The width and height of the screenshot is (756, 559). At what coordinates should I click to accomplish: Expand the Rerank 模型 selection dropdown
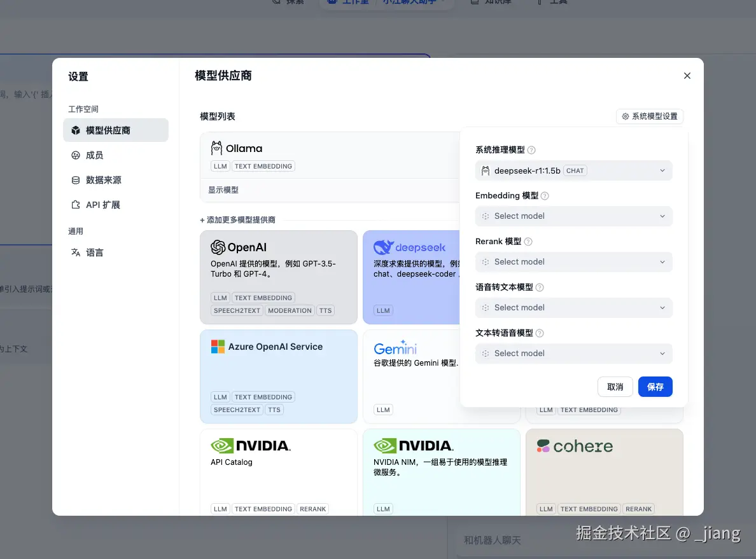click(573, 261)
